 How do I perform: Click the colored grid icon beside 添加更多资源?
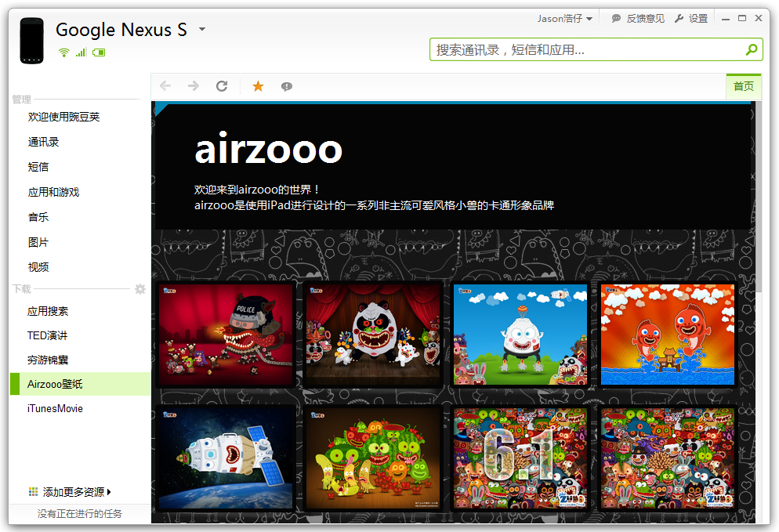[x=33, y=492]
